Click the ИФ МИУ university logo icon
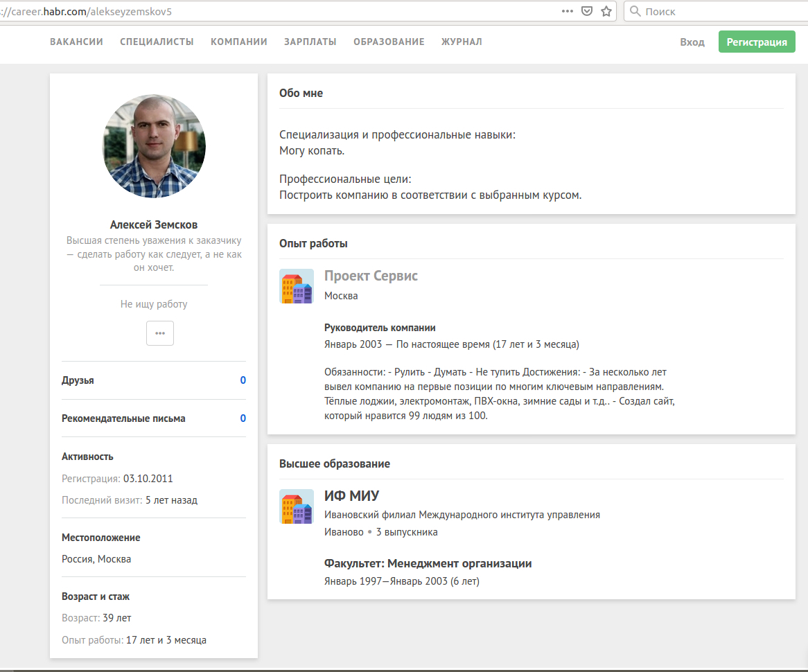 pos(297,506)
